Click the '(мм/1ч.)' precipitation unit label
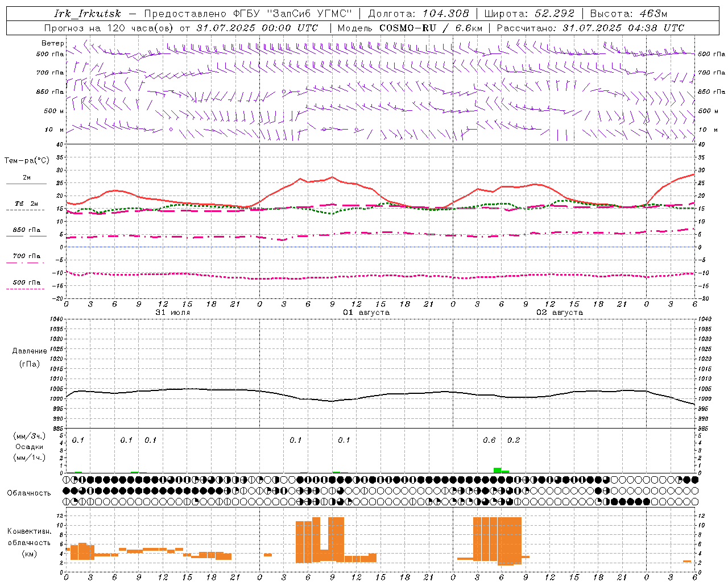The width and height of the screenshot is (728, 582). point(29,458)
